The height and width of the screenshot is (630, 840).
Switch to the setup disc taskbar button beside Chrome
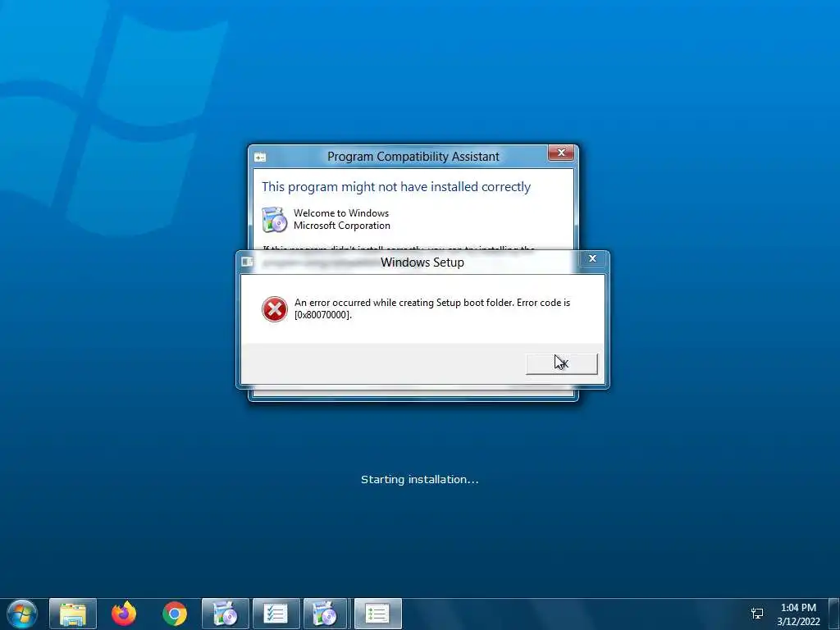225,614
